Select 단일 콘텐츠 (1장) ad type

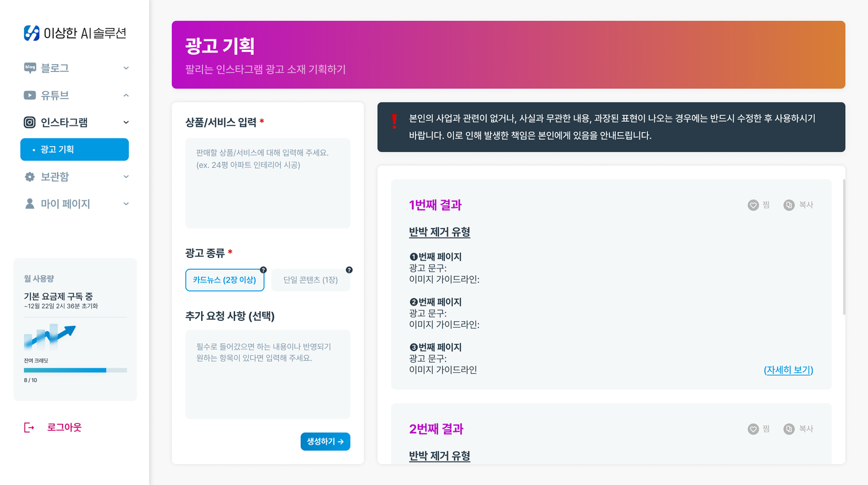(310, 280)
